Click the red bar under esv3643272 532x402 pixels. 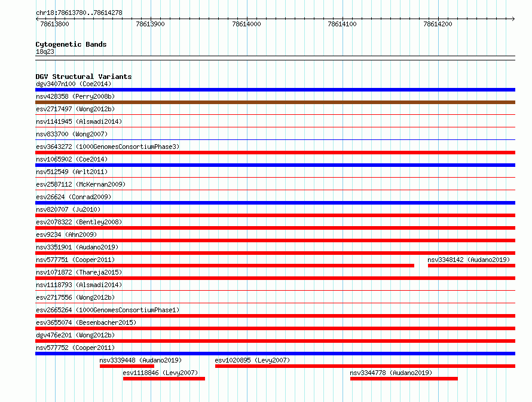[275, 153]
